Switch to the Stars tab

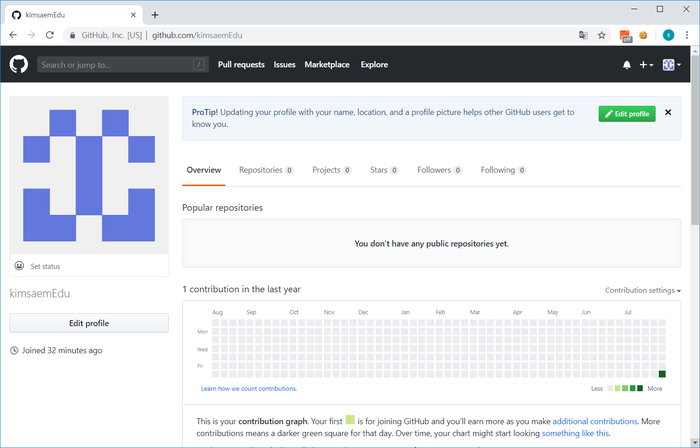click(x=384, y=170)
